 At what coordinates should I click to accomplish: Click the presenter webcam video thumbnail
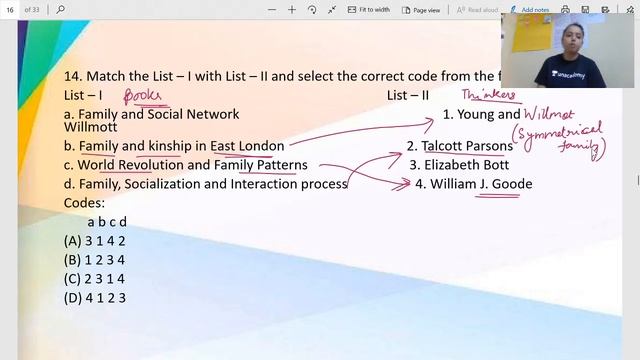(x=567, y=50)
